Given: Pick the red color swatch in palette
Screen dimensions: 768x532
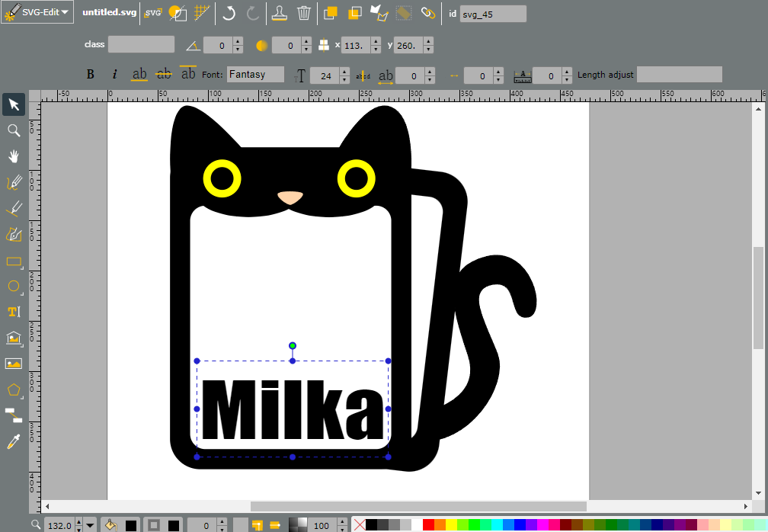Looking at the screenshot, I should pyautogui.click(x=428, y=525).
